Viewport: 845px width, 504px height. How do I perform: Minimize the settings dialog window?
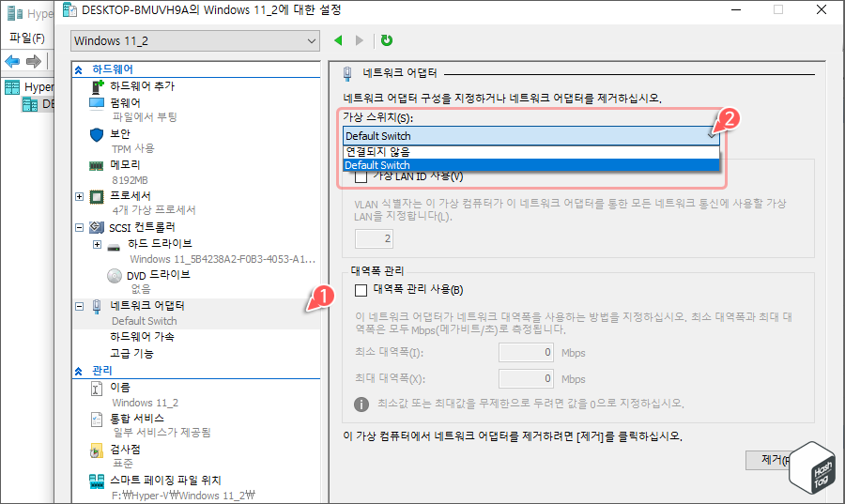coord(736,9)
